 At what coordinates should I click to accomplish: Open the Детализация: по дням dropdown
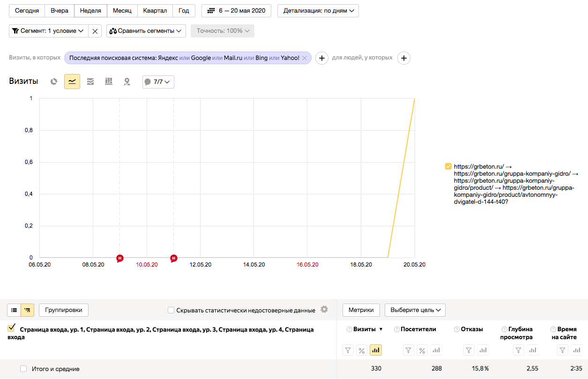coord(318,11)
